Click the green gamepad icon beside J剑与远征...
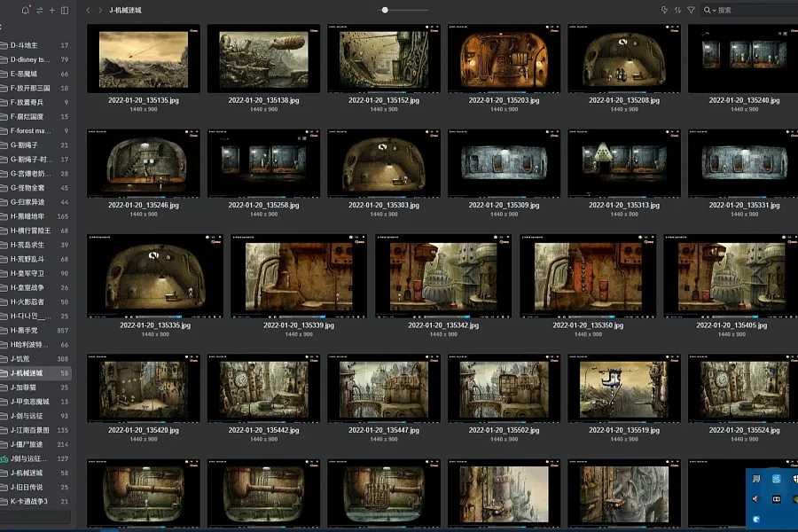Viewport: 798px width, 532px height. click(x=4, y=458)
